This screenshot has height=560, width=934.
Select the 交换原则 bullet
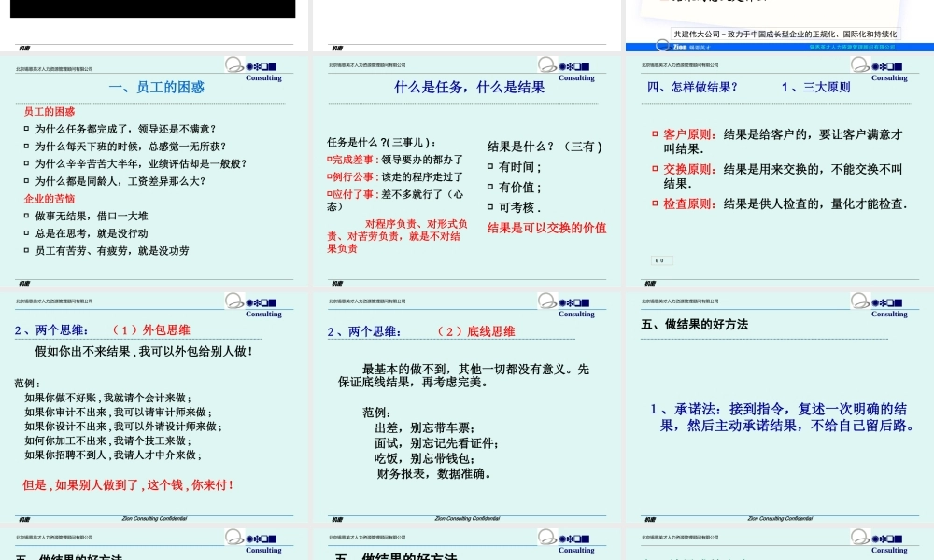click(x=777, y=176)
